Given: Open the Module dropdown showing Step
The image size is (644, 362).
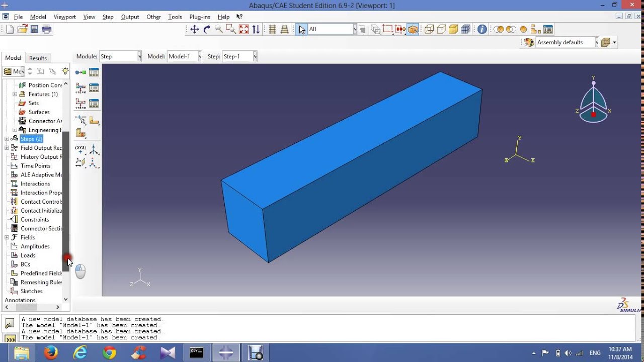Looking at the screenshot, I should click(x=120, y=56).
